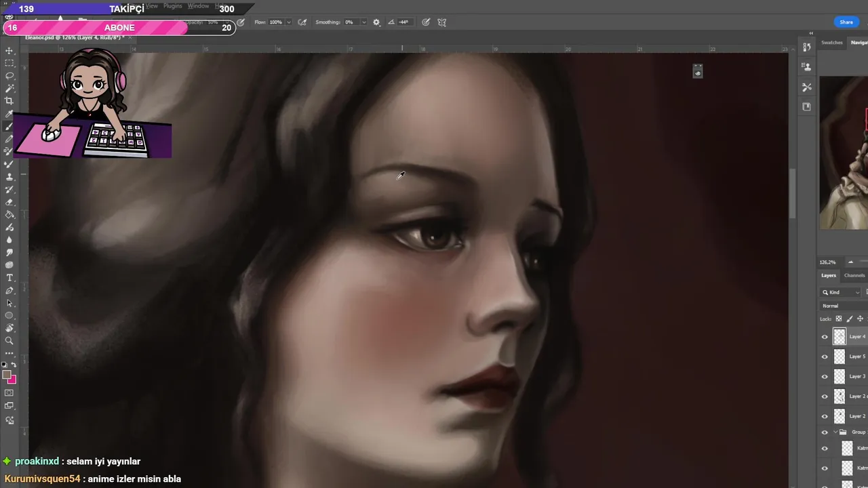Open blending mode Normal dropdown
The width and height of the screenshot is (868, 488).
[x=844, y=306]
